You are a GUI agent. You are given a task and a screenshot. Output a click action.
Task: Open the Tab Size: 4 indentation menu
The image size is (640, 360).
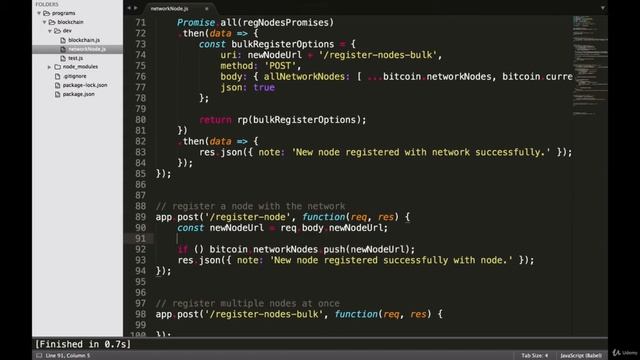click(535, 356)
